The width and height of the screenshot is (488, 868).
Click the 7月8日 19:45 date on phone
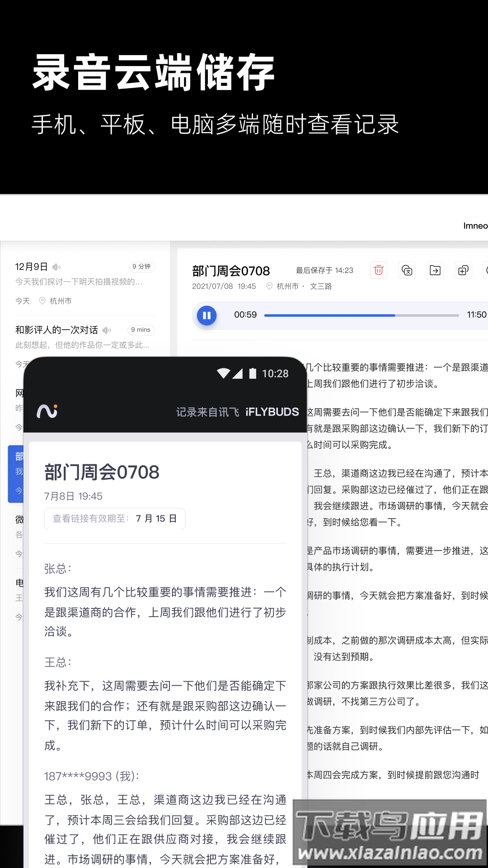pos(73,496)
